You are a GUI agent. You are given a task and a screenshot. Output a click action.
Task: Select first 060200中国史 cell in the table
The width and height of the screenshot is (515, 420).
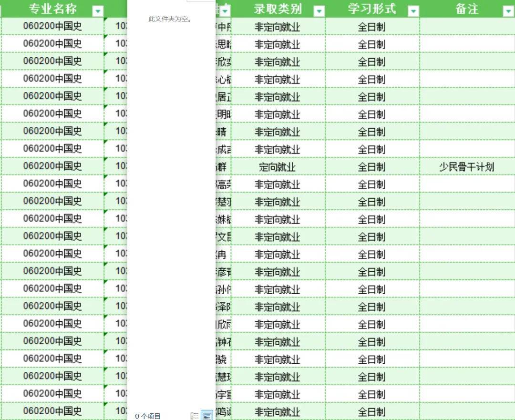52,26
